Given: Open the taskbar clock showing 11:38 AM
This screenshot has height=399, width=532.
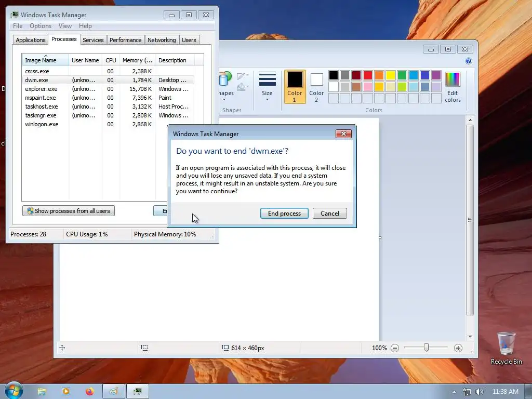Looking at the screenshot, I should click(x=505, y=392).
